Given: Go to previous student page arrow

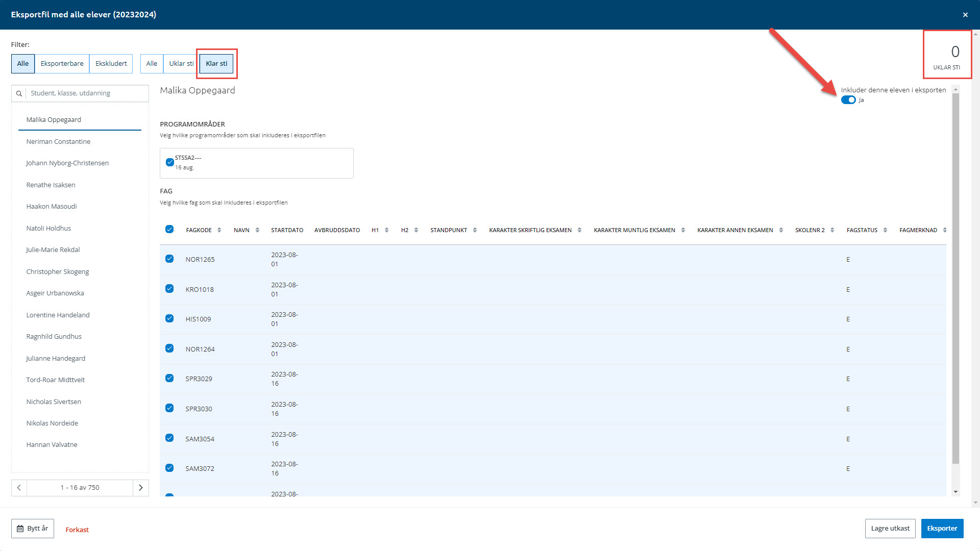Looking at the screenshot, I should 19,488.
